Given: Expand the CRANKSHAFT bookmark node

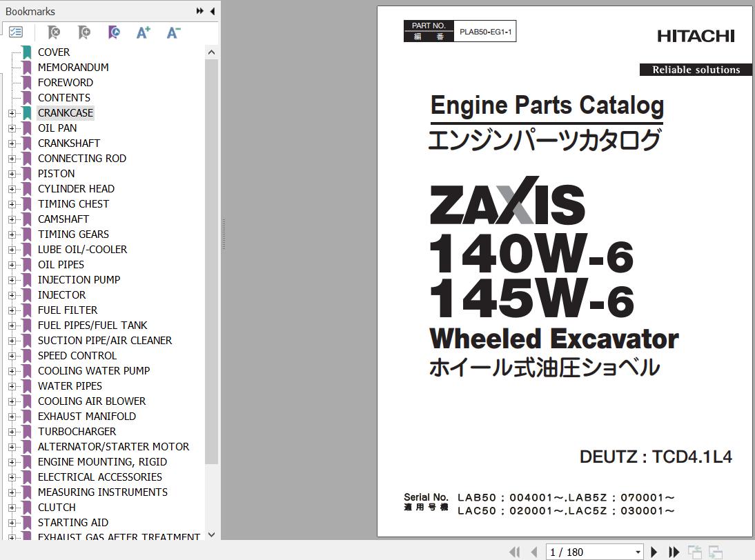Looking at the screenshot, I should pos(12,143).
